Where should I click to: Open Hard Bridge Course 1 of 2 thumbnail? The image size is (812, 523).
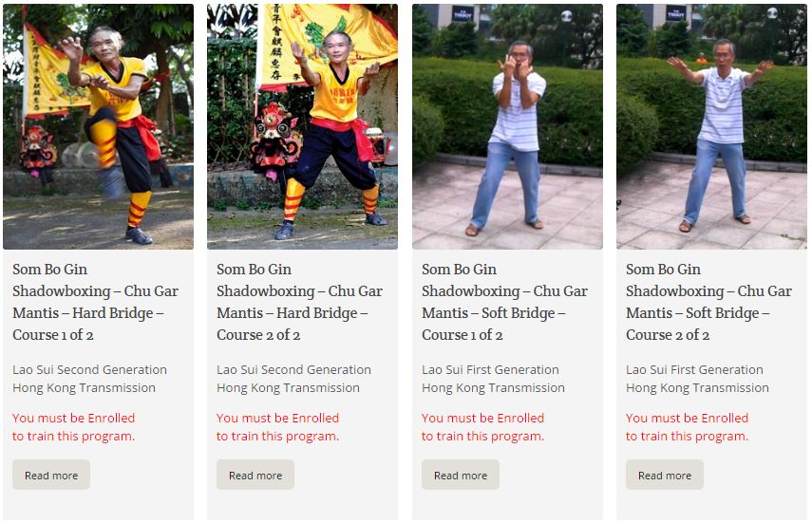pos(99,126)
